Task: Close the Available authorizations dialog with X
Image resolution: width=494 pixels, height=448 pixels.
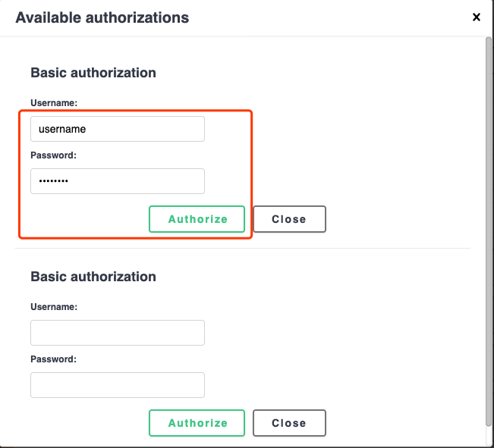Action: (477, 17)
